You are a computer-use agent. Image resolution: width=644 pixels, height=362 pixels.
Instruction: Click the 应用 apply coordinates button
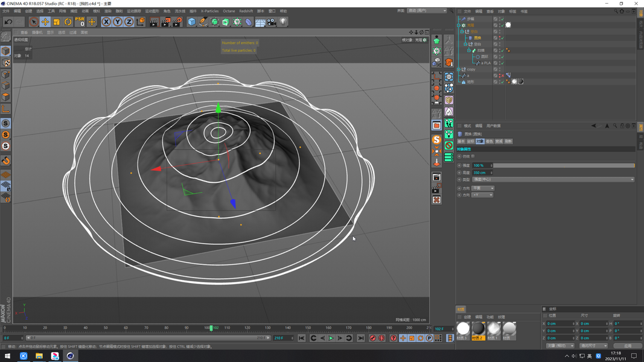(x=628, y=346)
